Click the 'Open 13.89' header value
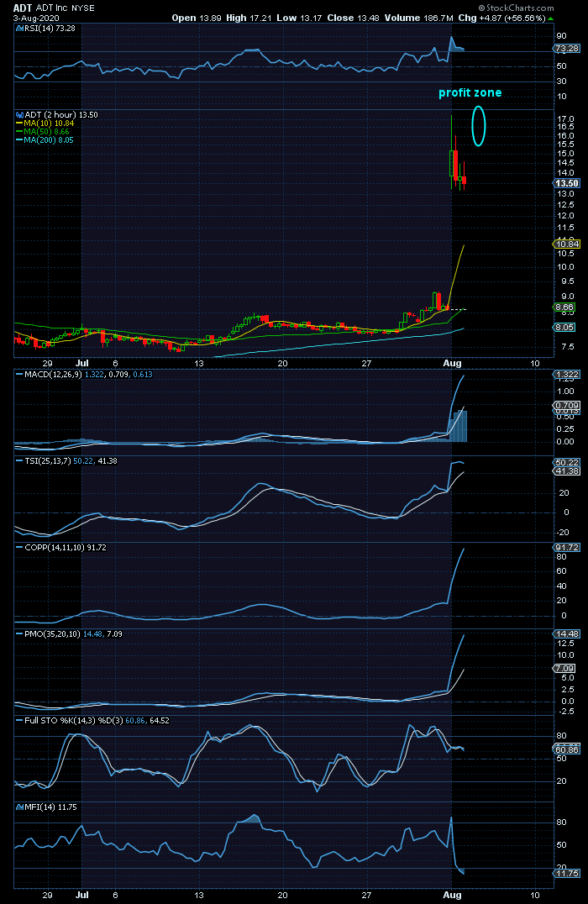 click(x=197, y=18)
